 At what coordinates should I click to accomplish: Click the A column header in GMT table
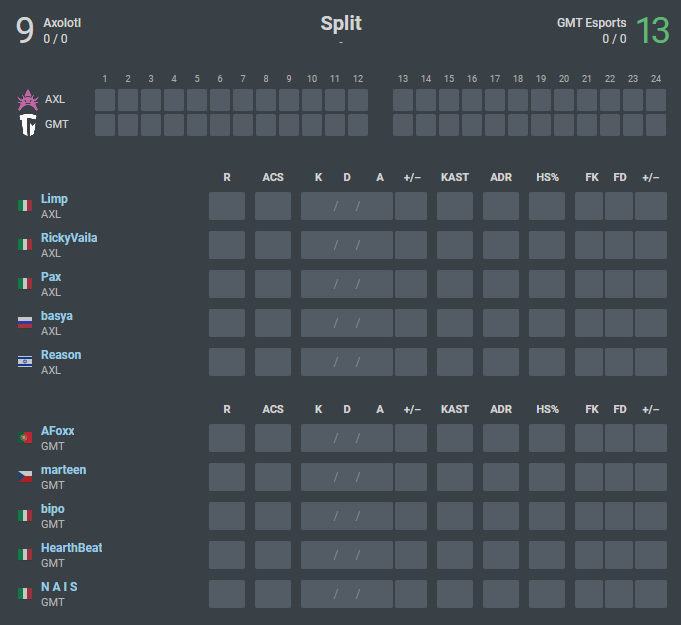(380, 409)
